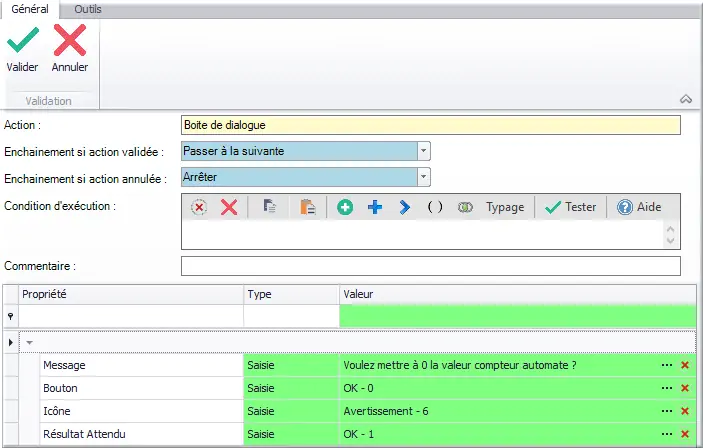703x448 pixels.
Task: Click the Commentaire input field
Action: 431,266
